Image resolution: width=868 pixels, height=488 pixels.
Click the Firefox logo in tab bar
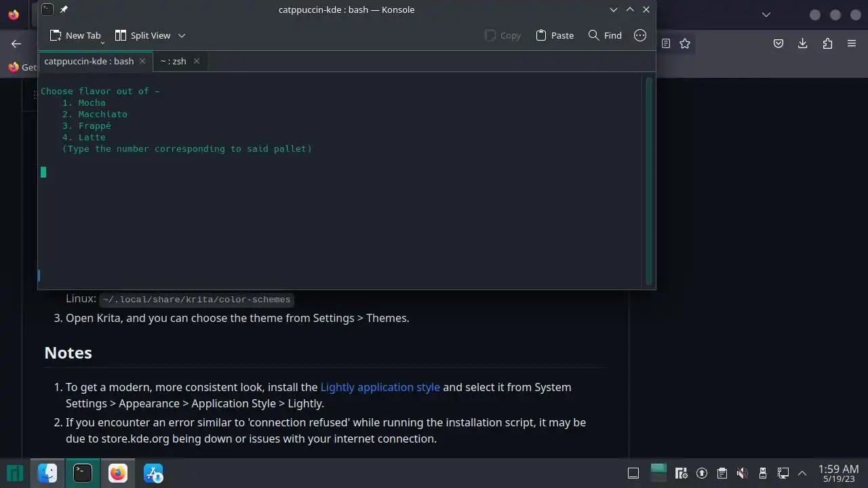[14, 14]
